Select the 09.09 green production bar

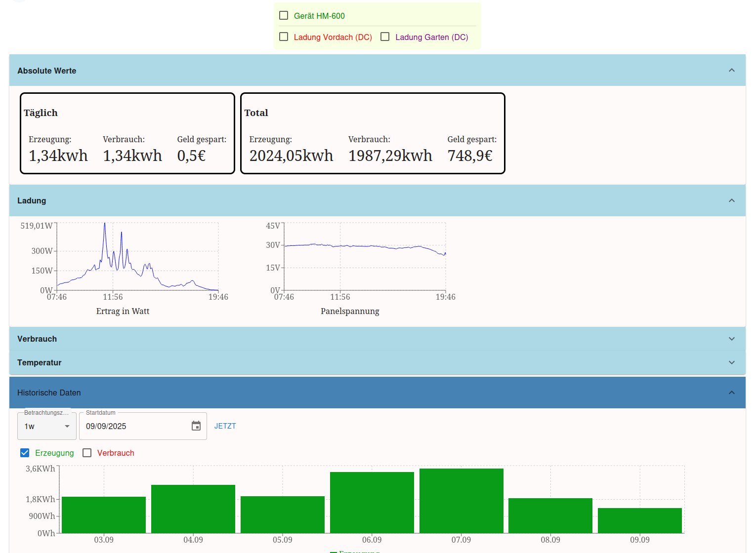640,520
